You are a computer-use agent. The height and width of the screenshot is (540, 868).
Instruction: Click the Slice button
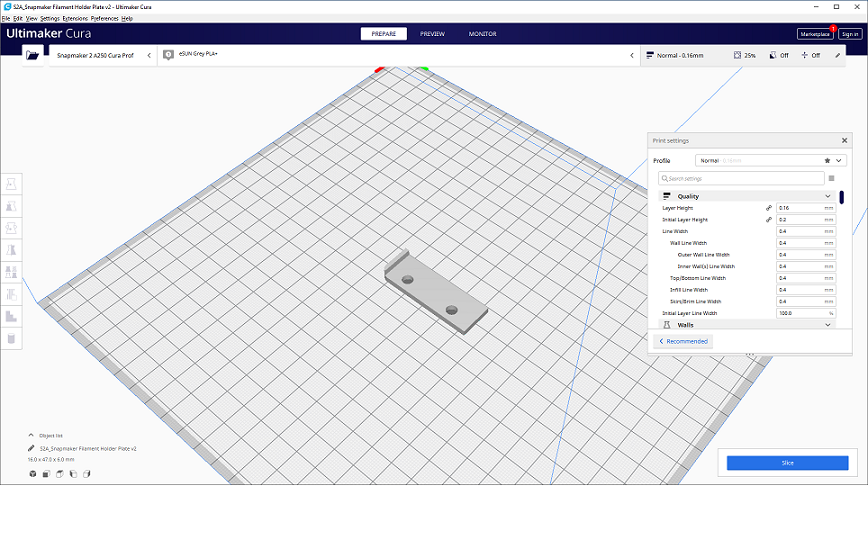pyautogui.click(x=787, y=463)
